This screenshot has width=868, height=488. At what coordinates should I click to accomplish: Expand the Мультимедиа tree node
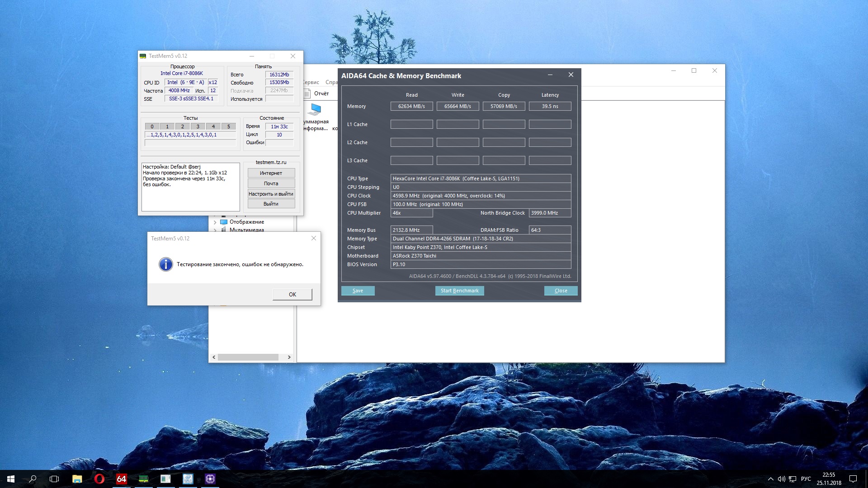(215, 230)
